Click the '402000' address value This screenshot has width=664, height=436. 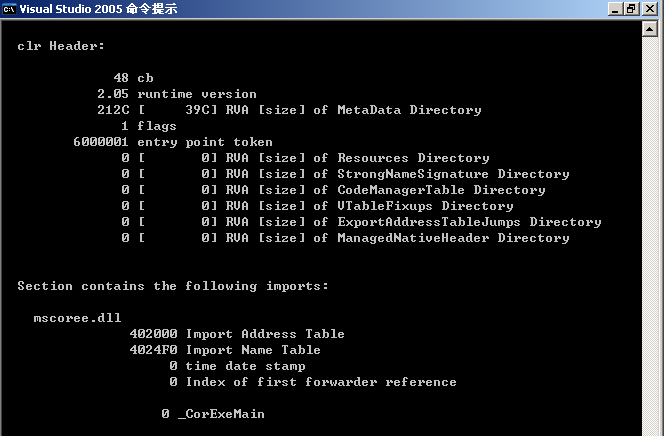pos(153,334)
